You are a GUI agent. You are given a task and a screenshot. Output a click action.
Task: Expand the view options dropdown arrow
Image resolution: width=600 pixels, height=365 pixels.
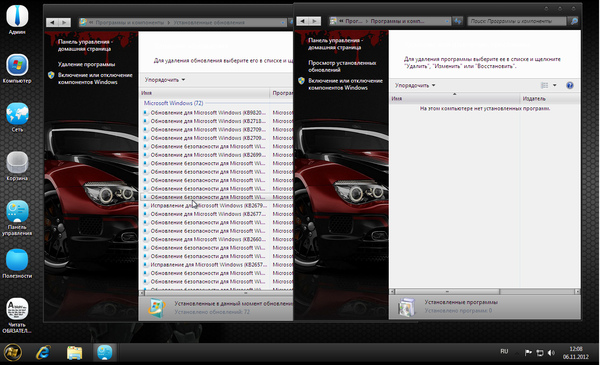[x=554, y=85]
